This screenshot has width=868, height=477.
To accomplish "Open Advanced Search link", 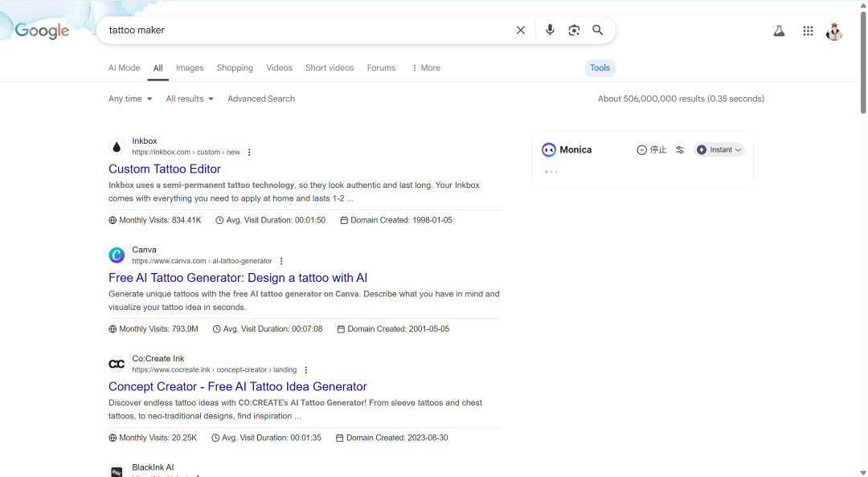I will (x=261, y=99).
